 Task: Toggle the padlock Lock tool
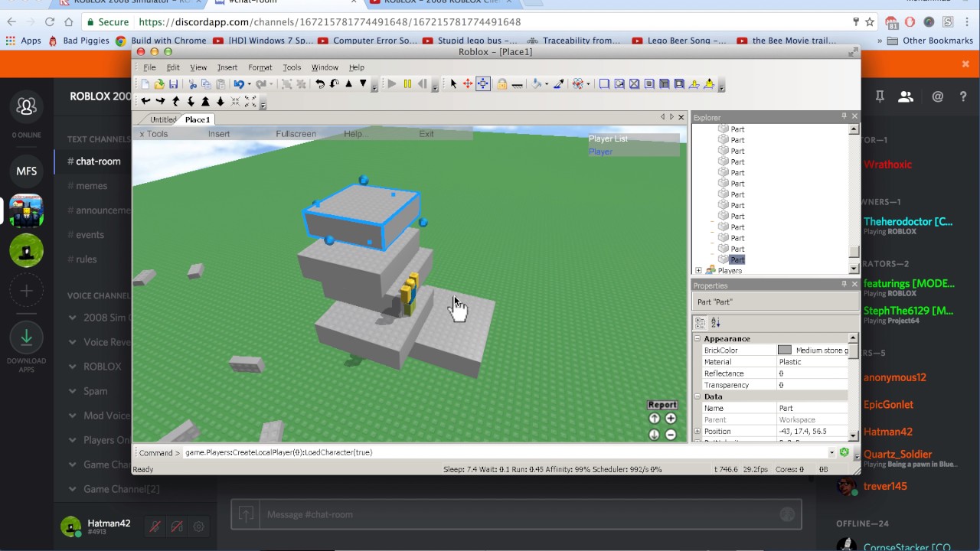[502, 84]
